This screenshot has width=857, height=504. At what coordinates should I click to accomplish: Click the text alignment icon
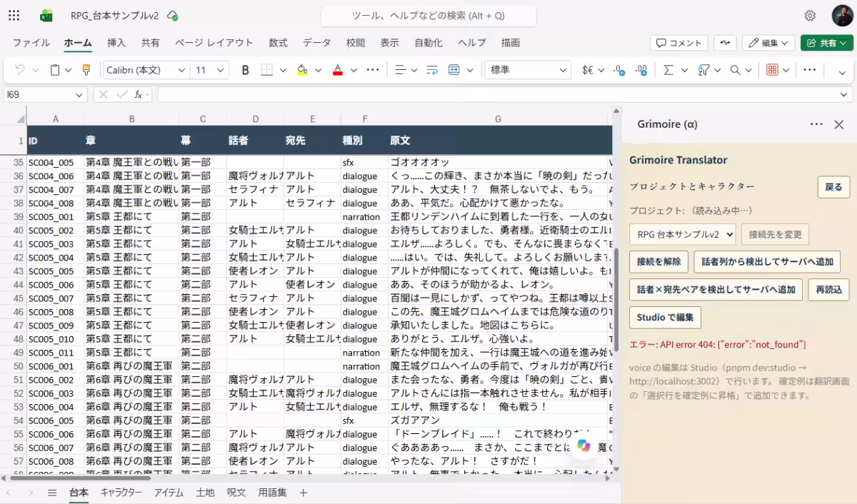click(x=400, y=70)
